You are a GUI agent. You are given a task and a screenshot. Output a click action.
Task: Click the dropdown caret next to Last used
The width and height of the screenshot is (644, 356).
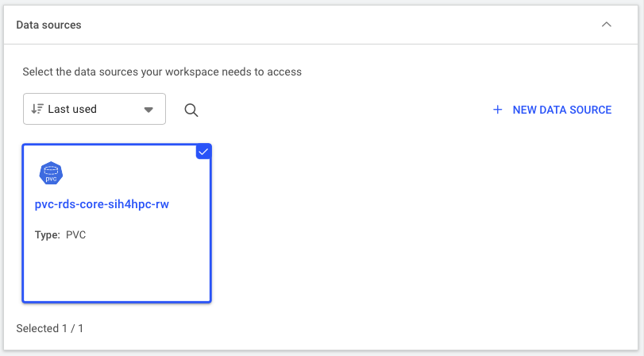148,110
